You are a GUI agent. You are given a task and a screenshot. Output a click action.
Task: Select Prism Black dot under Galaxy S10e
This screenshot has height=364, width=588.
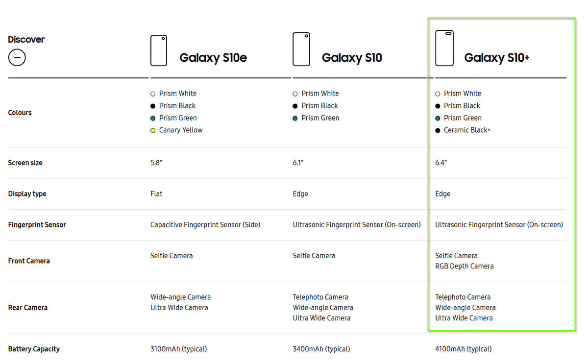point(153,106)
